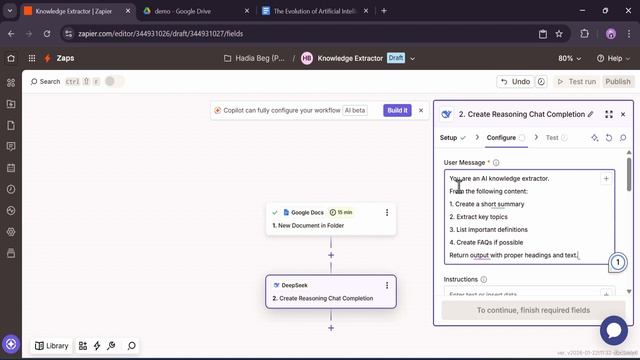Expand the Knowledge Extractor Draft dropdown
Viewport: 640px width, 360px height.
413,58
